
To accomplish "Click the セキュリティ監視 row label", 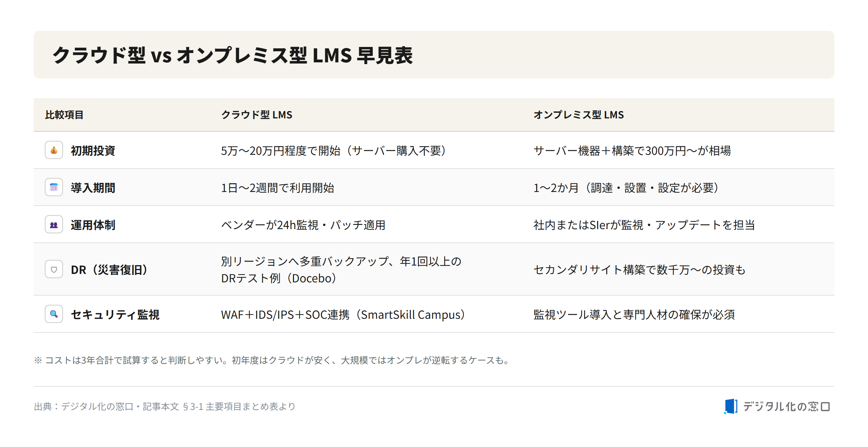I will tap(115, 315).
